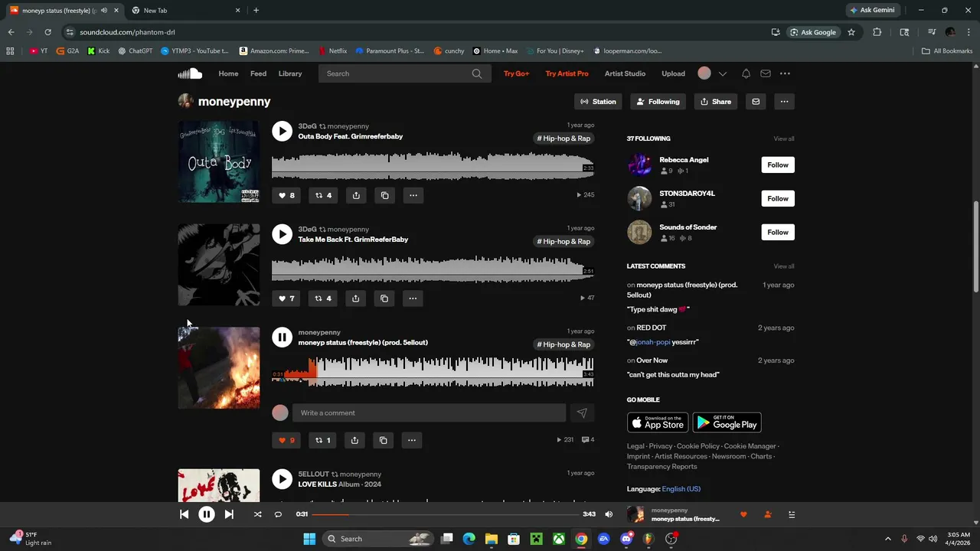Open Artist Studio
This screenshot has width=980, height=551.
click(x=625, y=73)
